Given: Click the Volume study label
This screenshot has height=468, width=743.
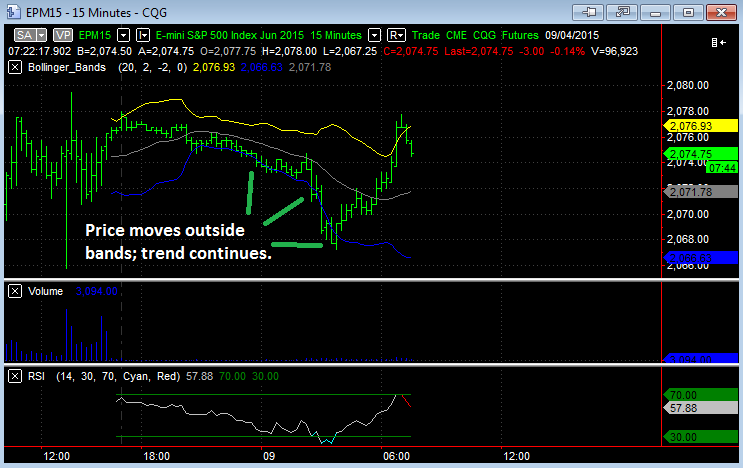Looking at the screenshot, I should 45,291.
